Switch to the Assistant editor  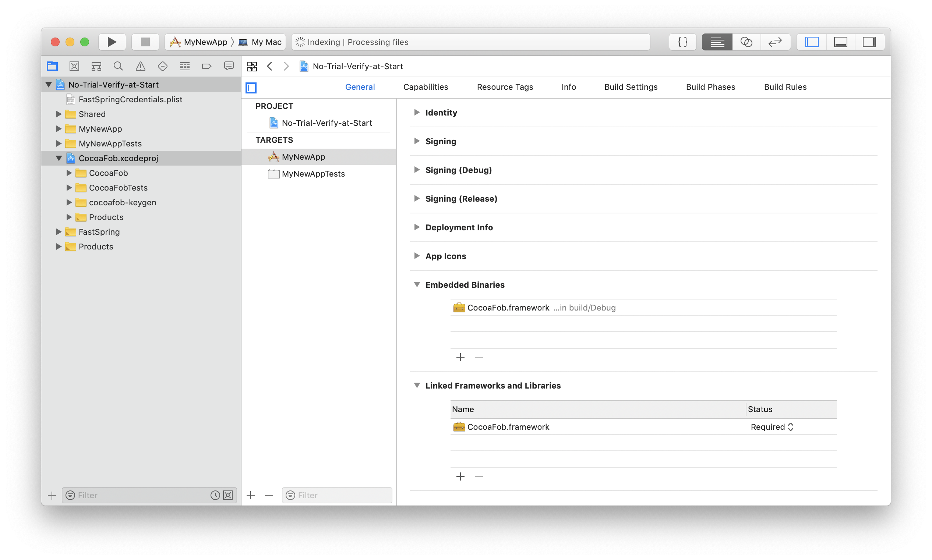[x=746, y=42]
